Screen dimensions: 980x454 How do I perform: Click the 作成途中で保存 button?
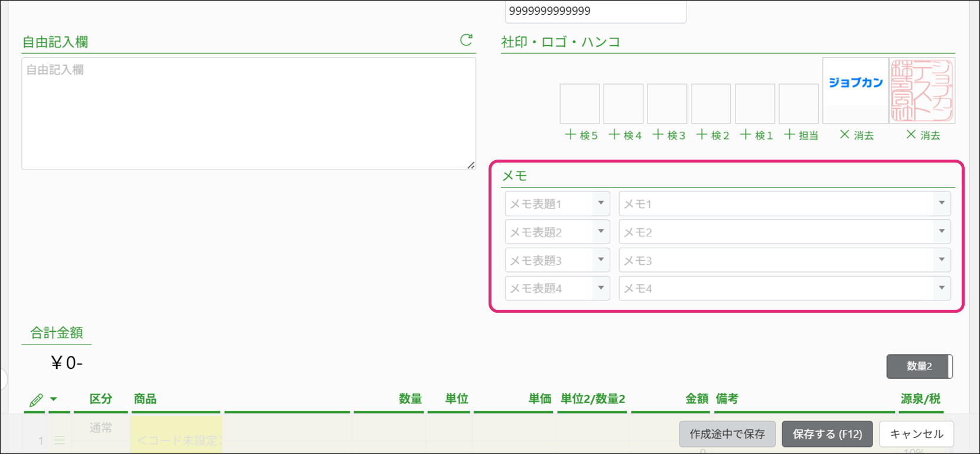(x=727, y=434)
